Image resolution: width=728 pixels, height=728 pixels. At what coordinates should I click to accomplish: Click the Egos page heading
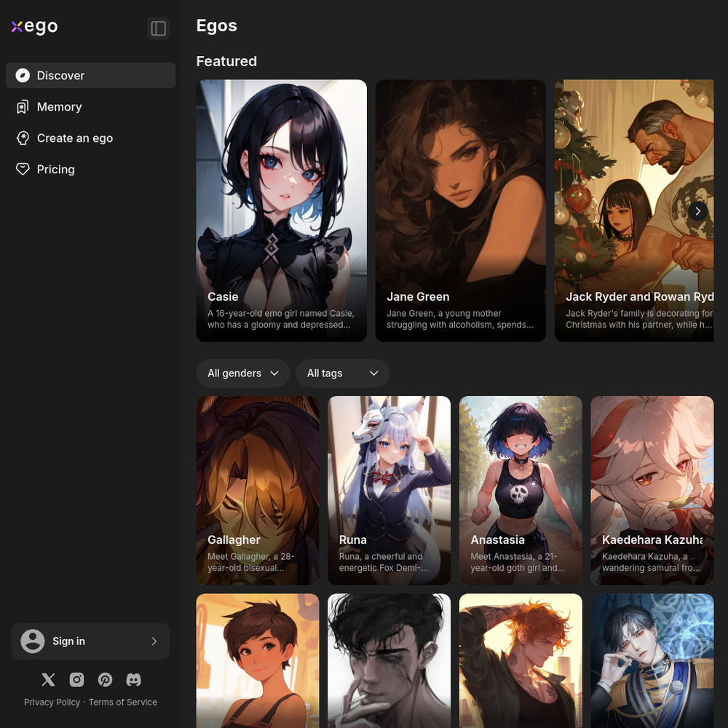click(217, 25)
